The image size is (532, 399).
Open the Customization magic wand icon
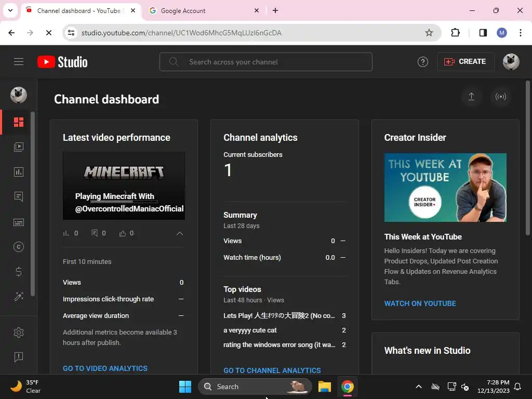click(x=19, y=297)
